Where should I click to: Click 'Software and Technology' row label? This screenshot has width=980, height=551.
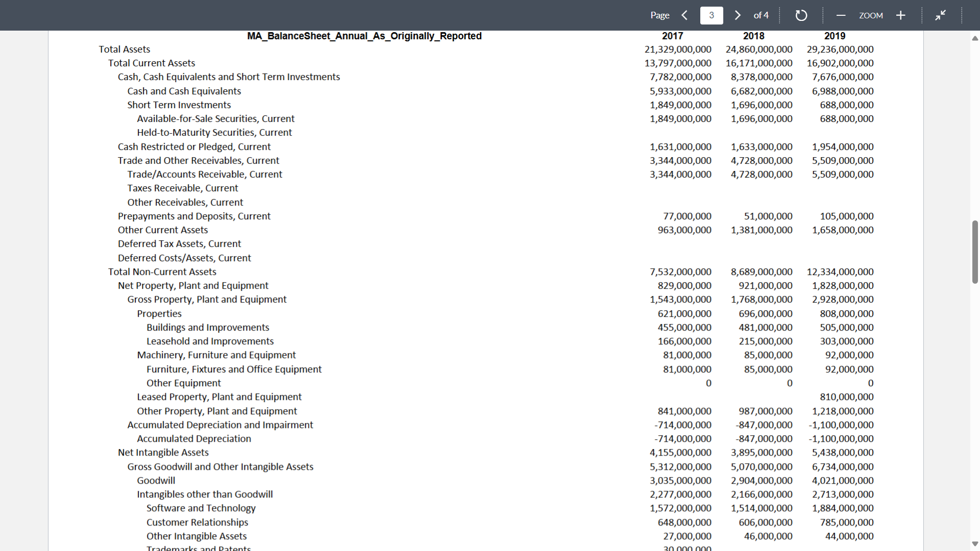click(201, 508)
